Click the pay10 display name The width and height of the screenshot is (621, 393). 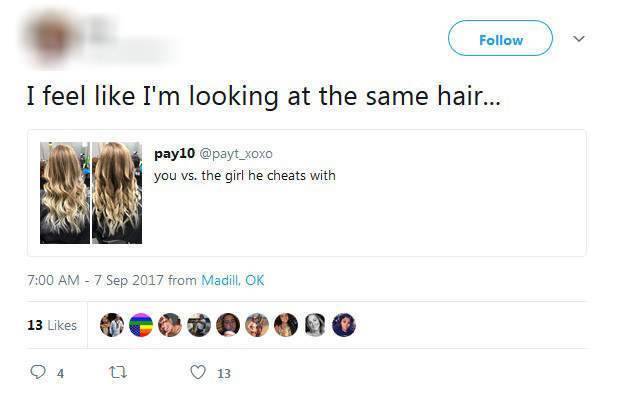pyautogui.click(x=175, y=154)
